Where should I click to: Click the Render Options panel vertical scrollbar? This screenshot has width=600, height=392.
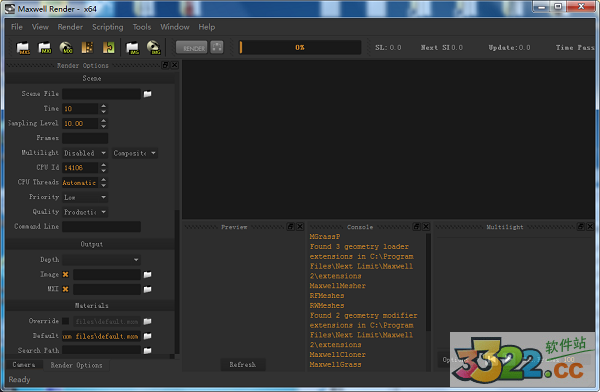(x=177, y=281)
